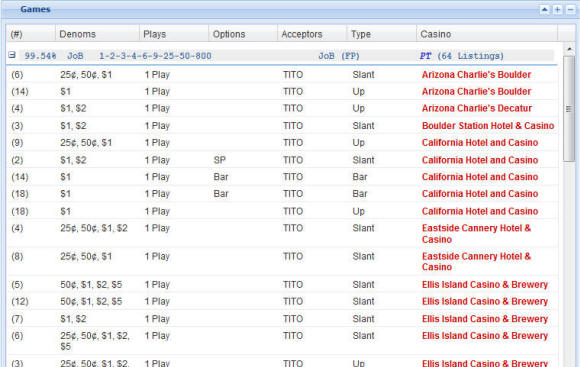Click the scrollbar up arrow of the games list

click(569, 48)
